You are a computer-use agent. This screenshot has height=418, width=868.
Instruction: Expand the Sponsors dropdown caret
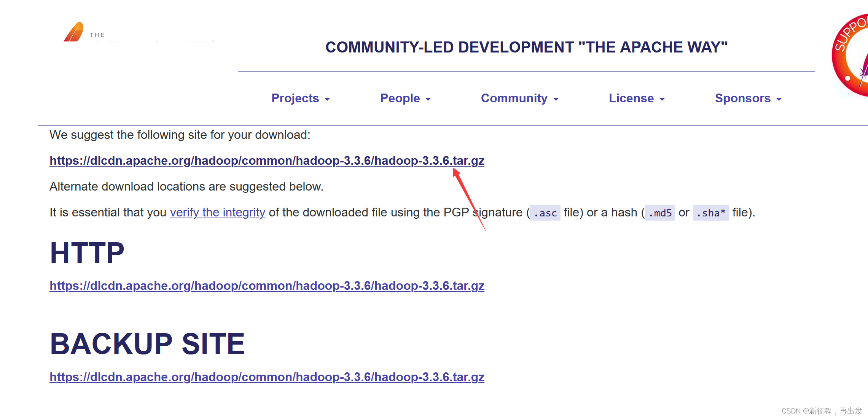pyautogui.click(x=779, y=99)
